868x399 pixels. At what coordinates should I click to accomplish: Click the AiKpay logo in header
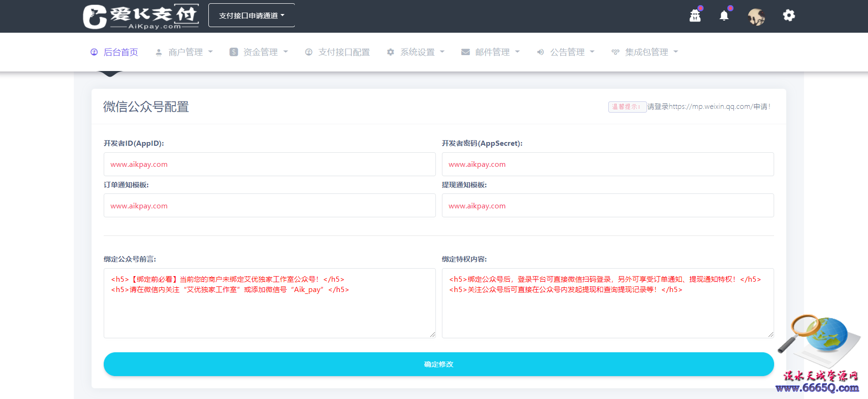pos(141,16)
